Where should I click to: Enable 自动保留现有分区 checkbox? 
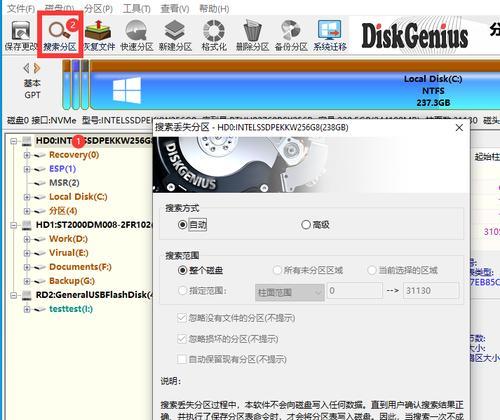182,359
